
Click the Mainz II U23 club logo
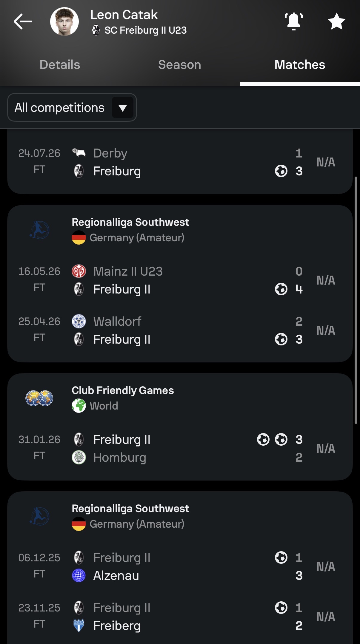79,271
